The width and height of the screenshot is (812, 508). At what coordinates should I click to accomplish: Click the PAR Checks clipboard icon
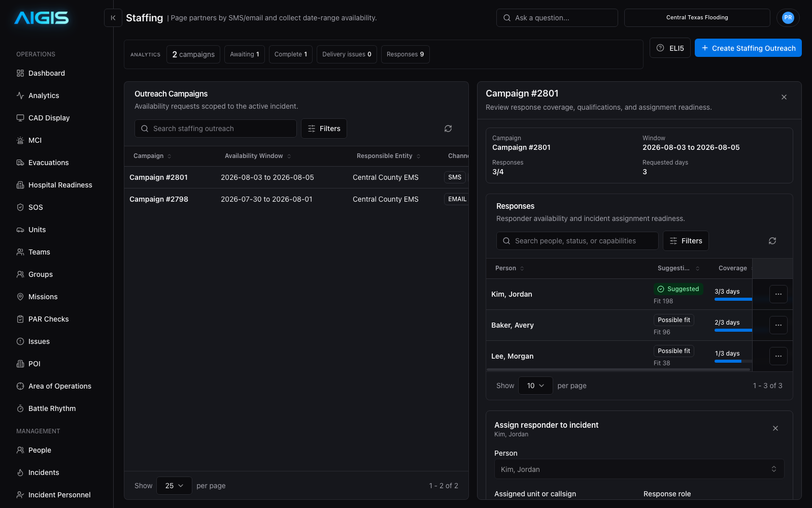(20, 319)
